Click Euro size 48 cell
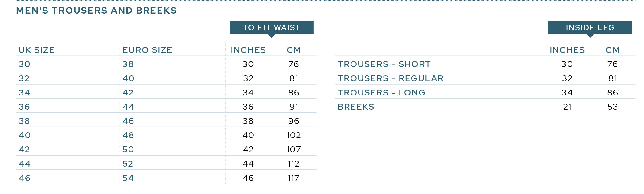Screen dimensions: 644x194 (x=128, y=135)
